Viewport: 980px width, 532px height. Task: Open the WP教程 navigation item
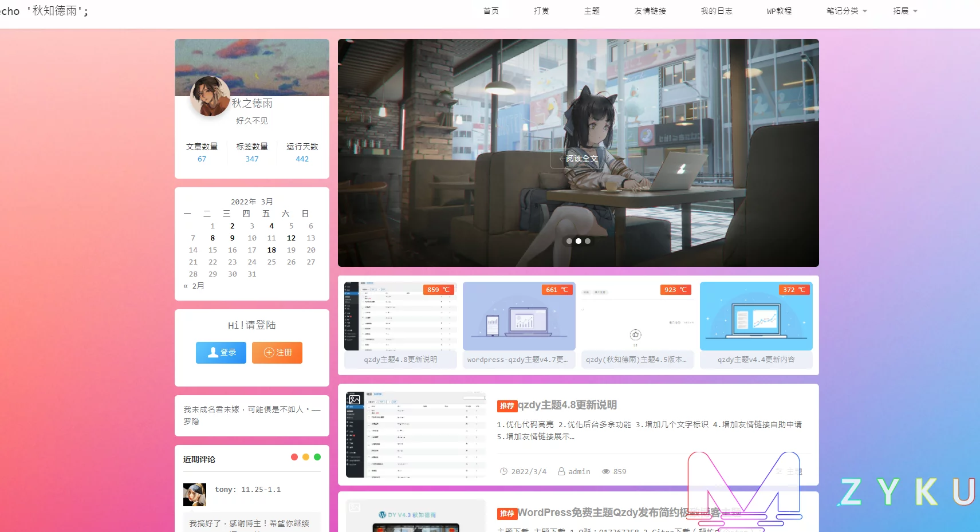779,11
